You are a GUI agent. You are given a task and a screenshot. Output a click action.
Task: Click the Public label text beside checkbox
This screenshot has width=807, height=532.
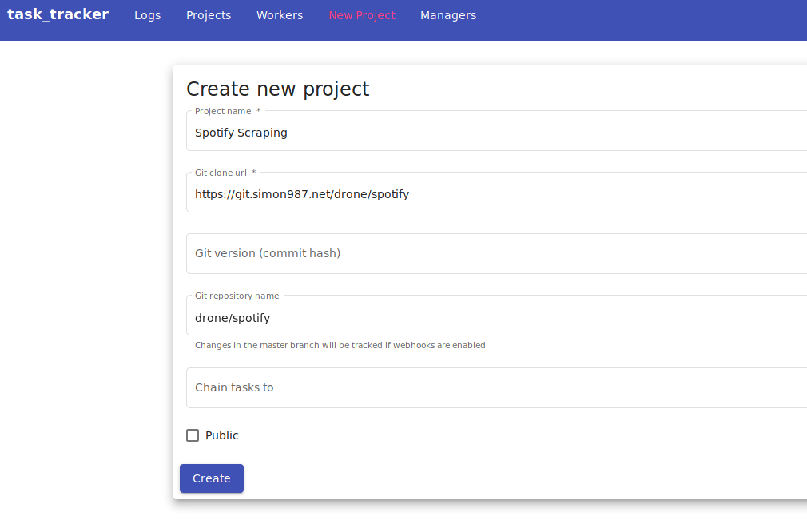(x=222, y=435)
